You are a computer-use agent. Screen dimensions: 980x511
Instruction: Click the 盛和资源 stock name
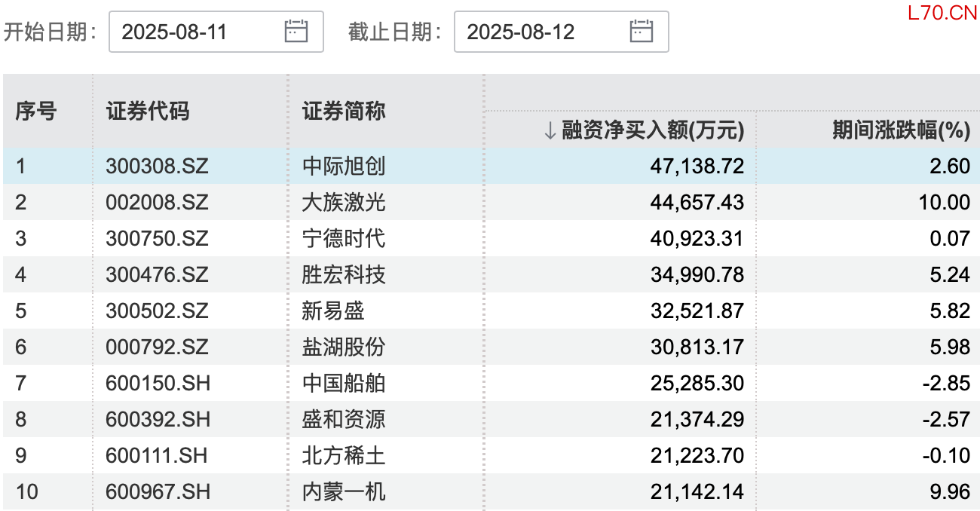[344, 419]
